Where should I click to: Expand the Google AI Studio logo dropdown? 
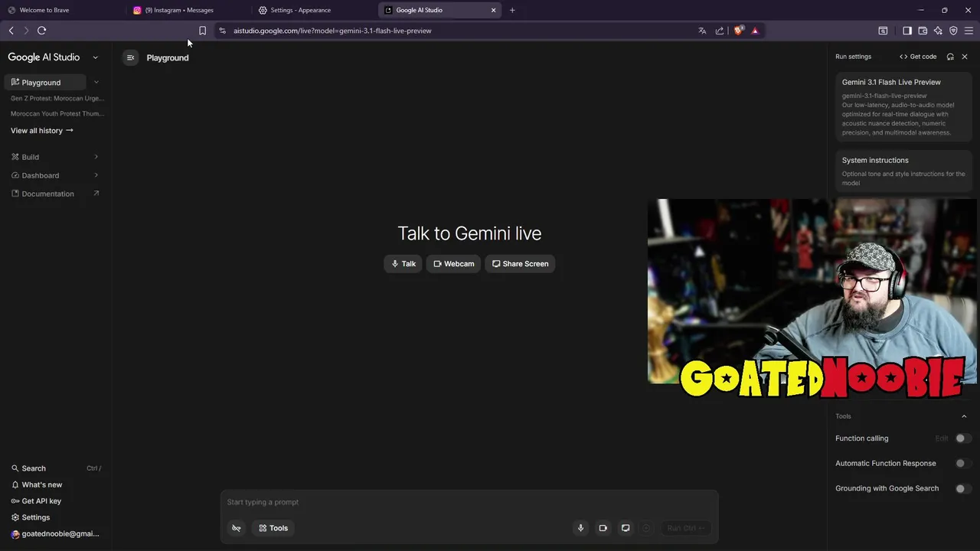[x=95, y=57]
